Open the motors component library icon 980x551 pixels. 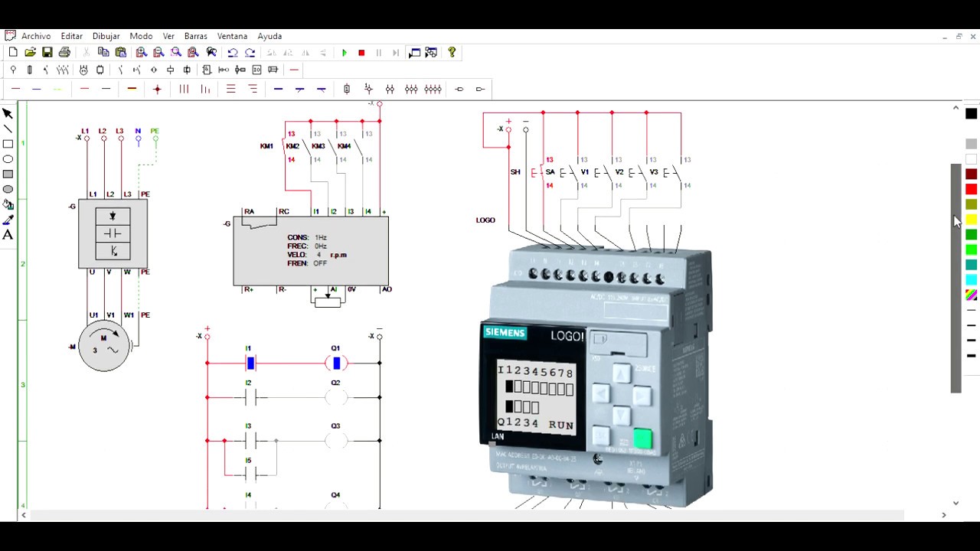[x=83, y=70]
